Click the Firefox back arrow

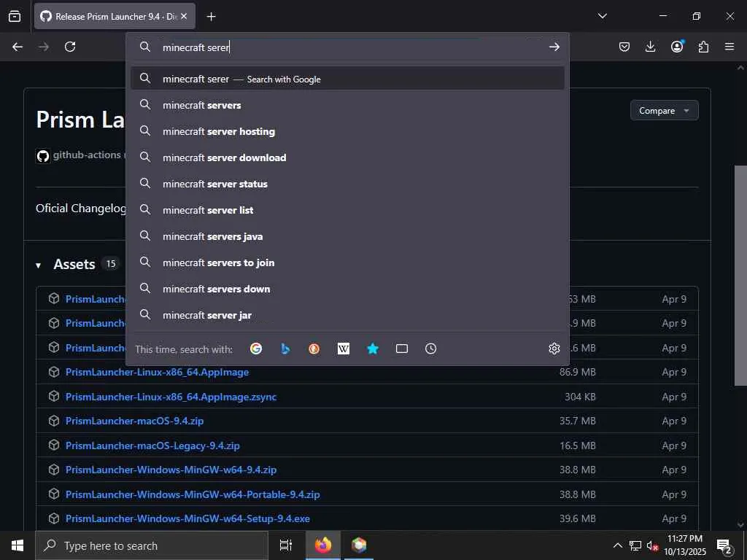(x=18, y=47)
